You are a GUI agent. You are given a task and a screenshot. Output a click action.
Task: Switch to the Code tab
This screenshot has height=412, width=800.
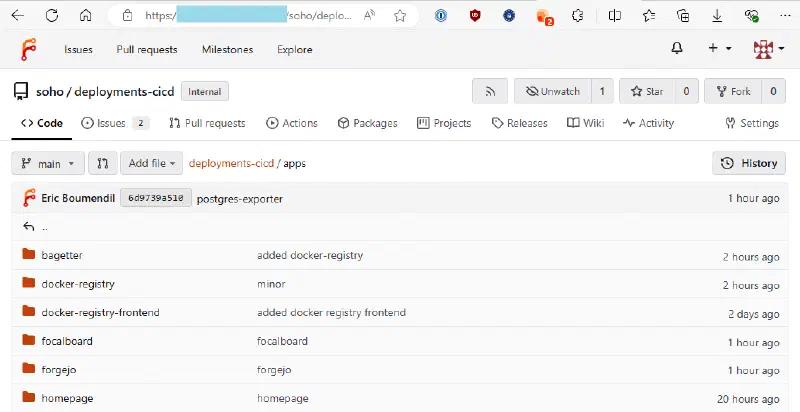tap(42, 123)
